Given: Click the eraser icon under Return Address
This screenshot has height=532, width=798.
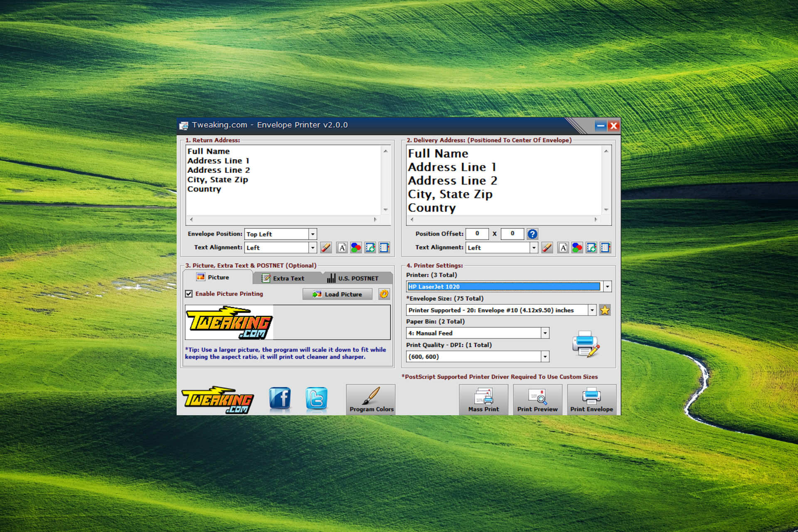Looking at the screenshot, I should 326,248.
